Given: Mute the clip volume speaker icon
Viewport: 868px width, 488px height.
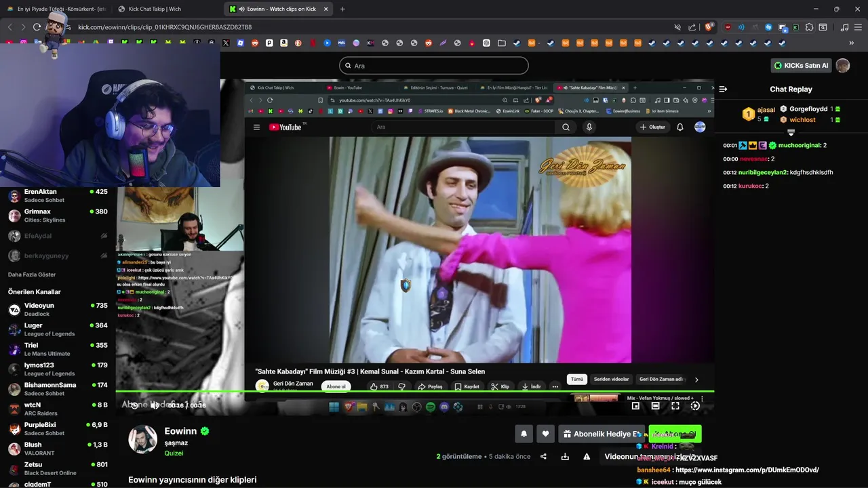Looking at the screenshot, I should pos(155,405).
